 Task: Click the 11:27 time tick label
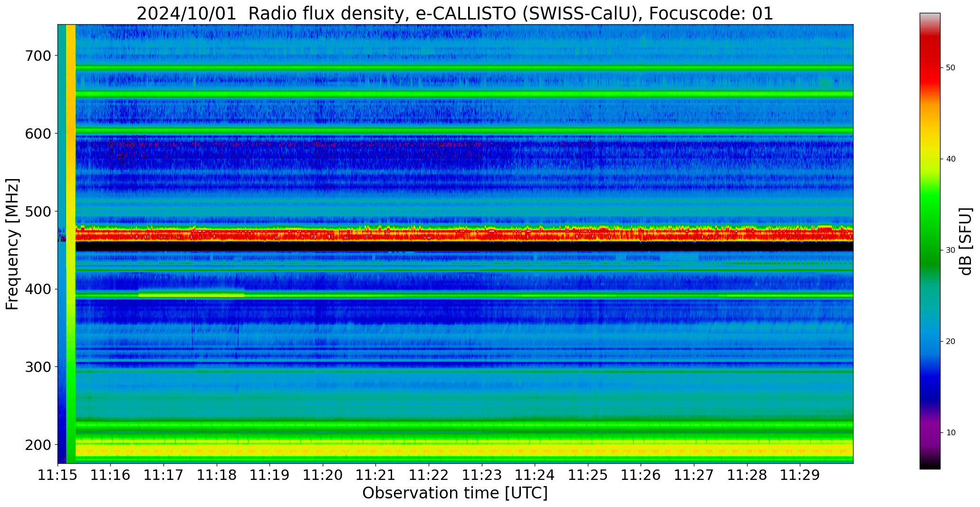694,476
